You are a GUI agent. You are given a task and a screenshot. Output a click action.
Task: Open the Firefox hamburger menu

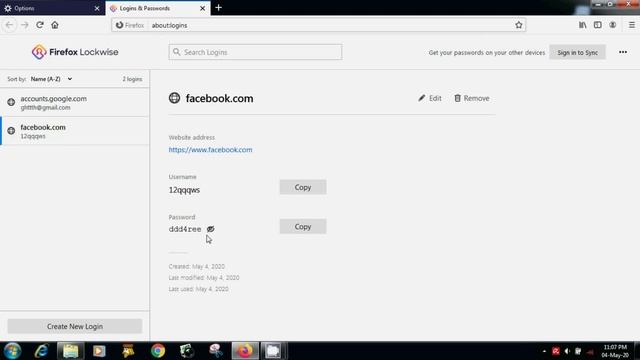[631, 25]
